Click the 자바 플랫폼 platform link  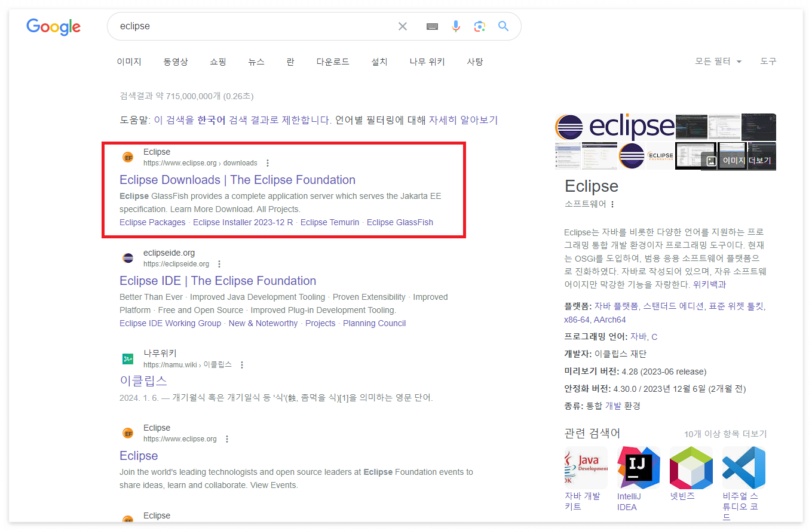616,306
